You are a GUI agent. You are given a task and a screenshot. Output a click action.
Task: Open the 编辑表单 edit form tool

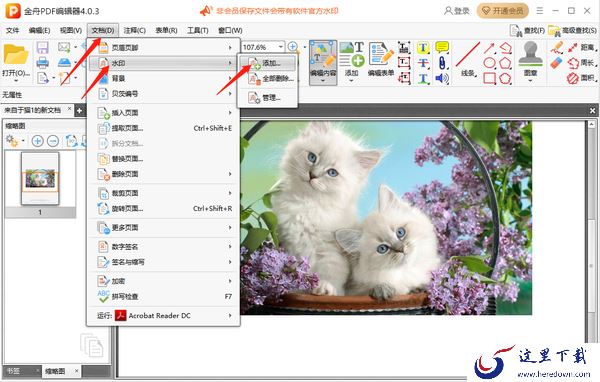tap(381, 59)
